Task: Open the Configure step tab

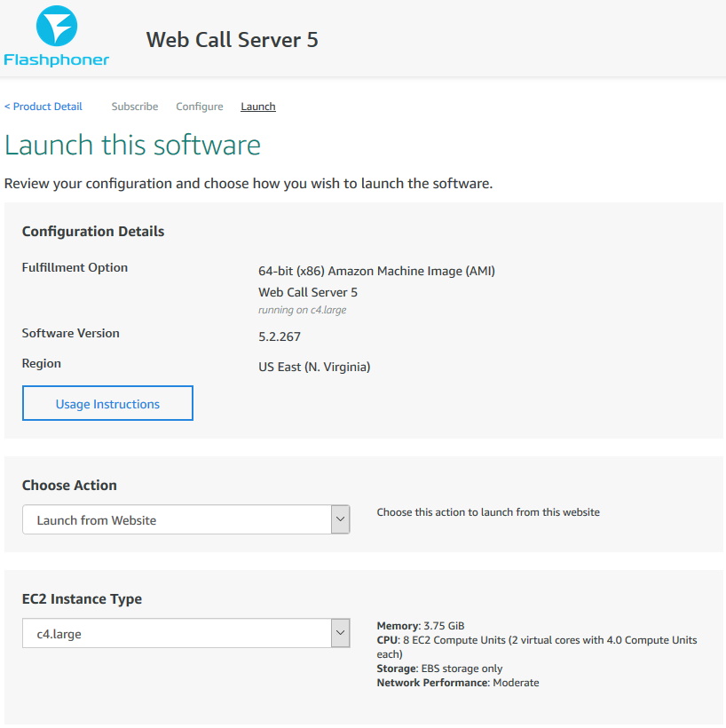Action: pyautogui.click(x=200, y=107)
